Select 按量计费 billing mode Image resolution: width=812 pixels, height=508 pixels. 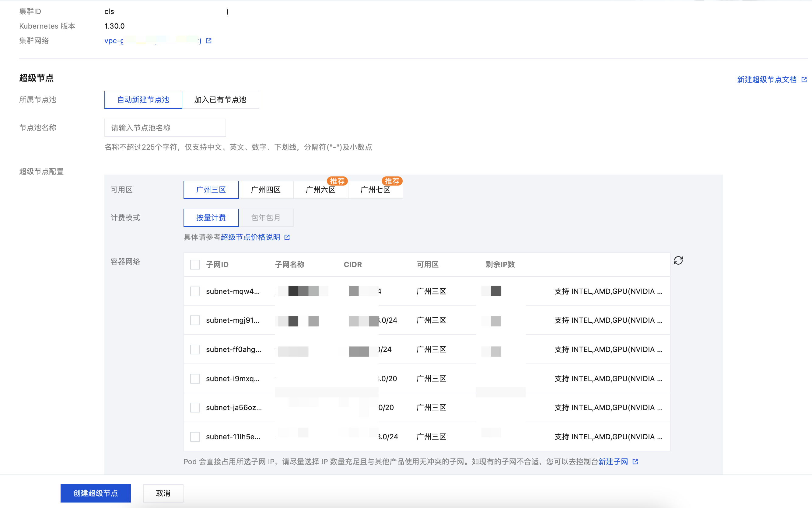(x=211, y=218)
